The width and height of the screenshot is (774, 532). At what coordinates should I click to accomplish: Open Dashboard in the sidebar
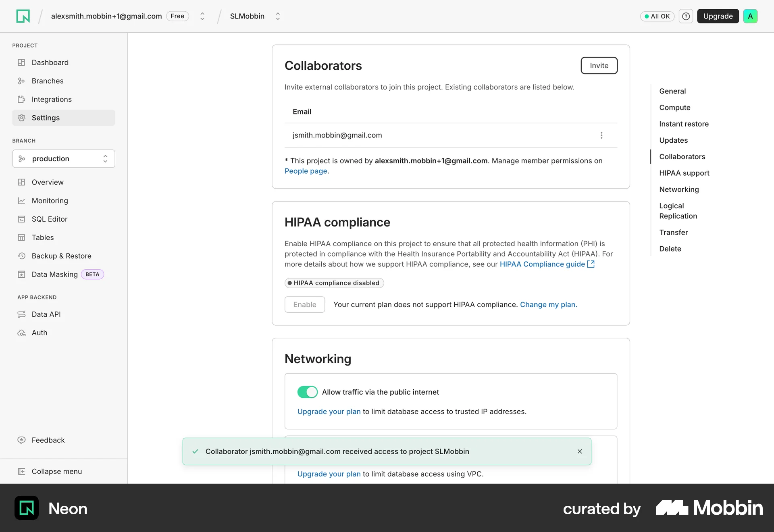pos(64,62)
